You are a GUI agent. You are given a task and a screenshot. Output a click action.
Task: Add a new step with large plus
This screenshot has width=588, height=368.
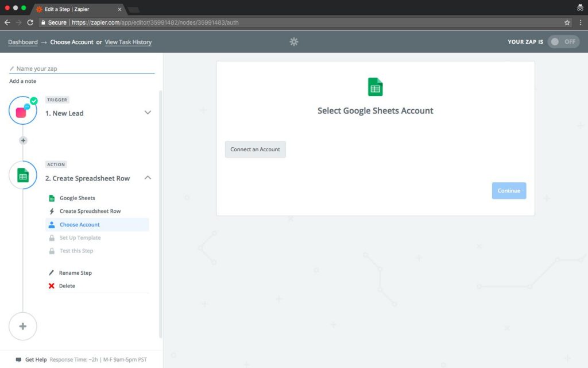point(23,327)
